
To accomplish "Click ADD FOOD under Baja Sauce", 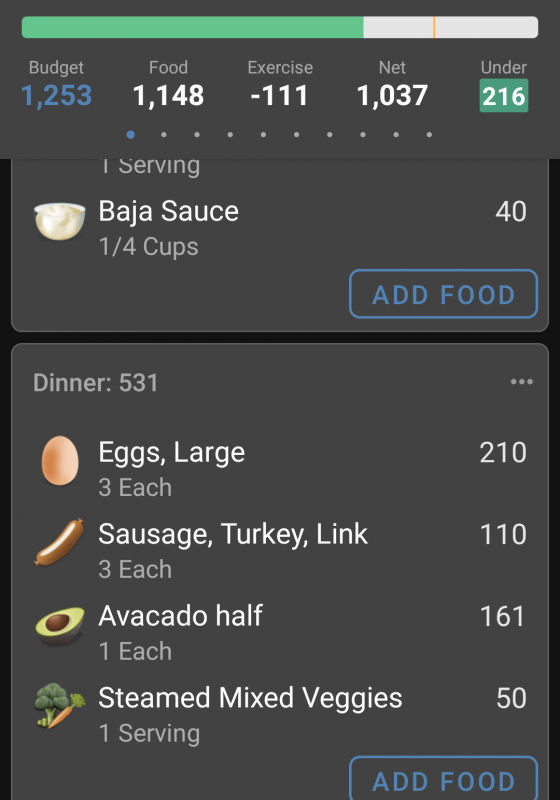I will click(443, 294).
